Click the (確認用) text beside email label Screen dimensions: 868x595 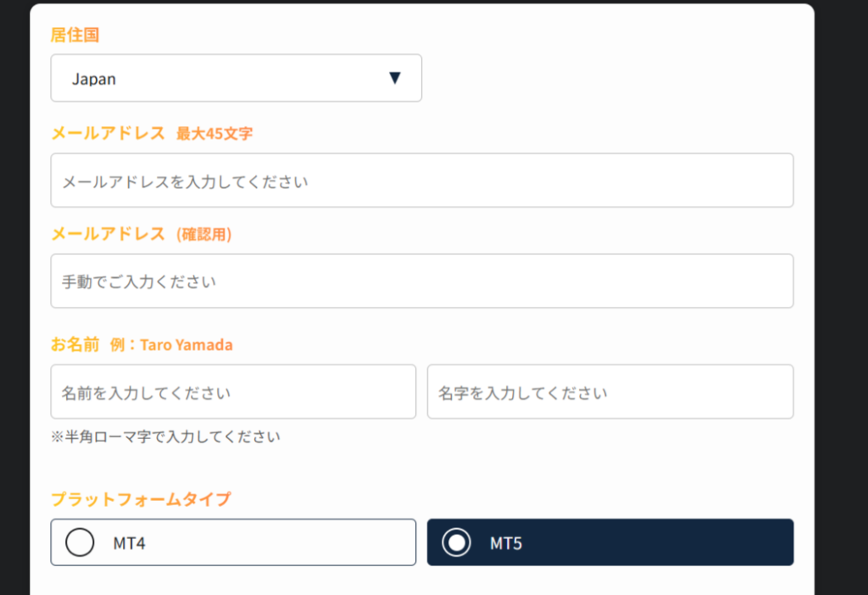pos(203,235)
